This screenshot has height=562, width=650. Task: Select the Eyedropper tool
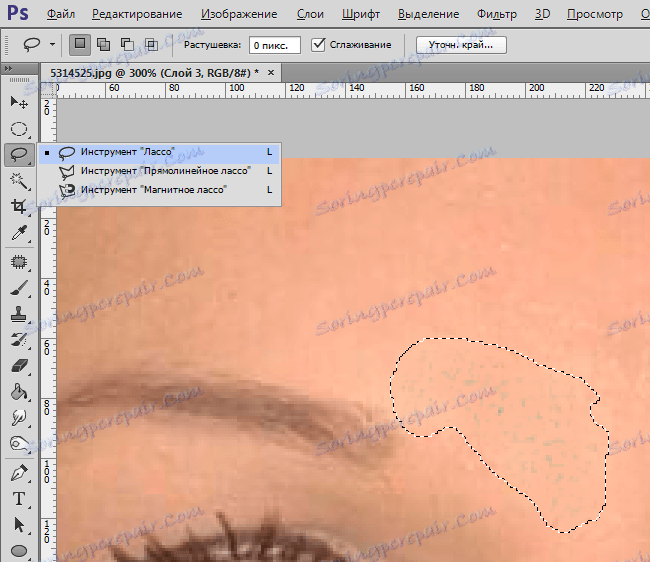point(18,232)
